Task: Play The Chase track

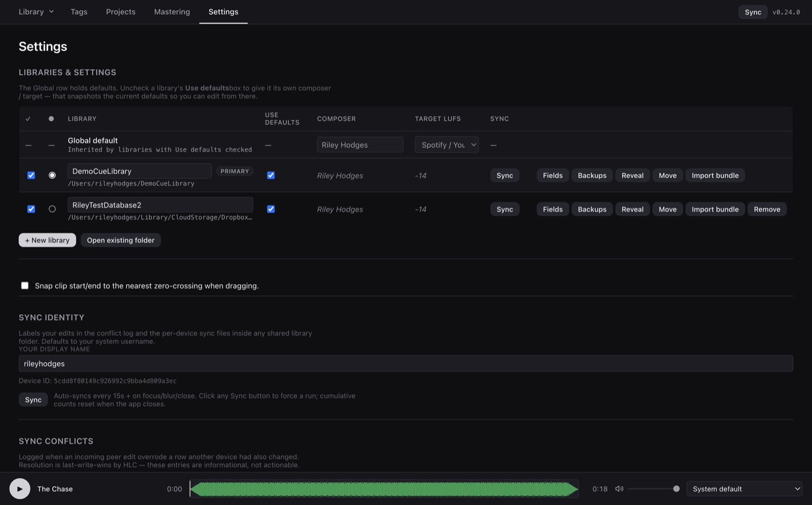Action: (x=20, y=489)
